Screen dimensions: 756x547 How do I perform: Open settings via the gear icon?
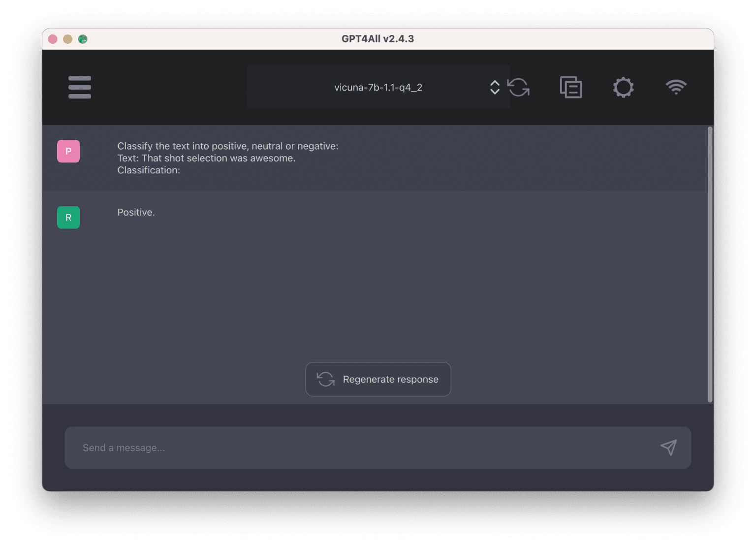tap(623, 88)
